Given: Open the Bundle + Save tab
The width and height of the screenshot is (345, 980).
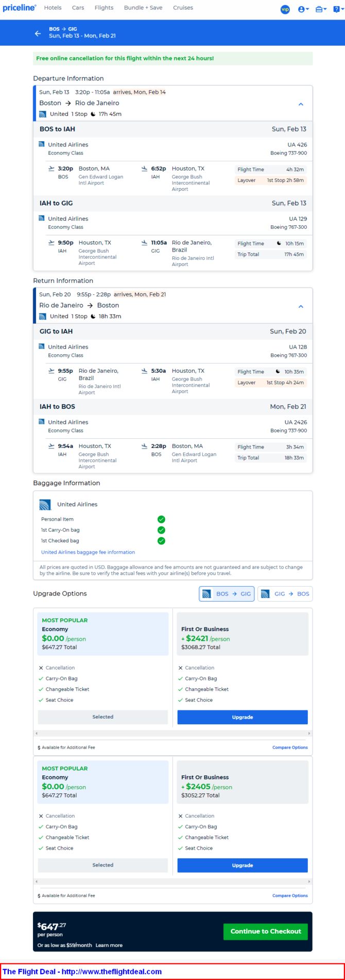Looking at the screenshot, I should (143, 8).
